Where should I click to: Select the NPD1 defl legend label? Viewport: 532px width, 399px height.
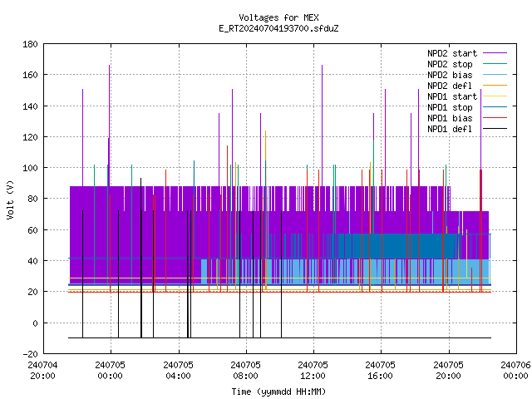coord(450,129)
